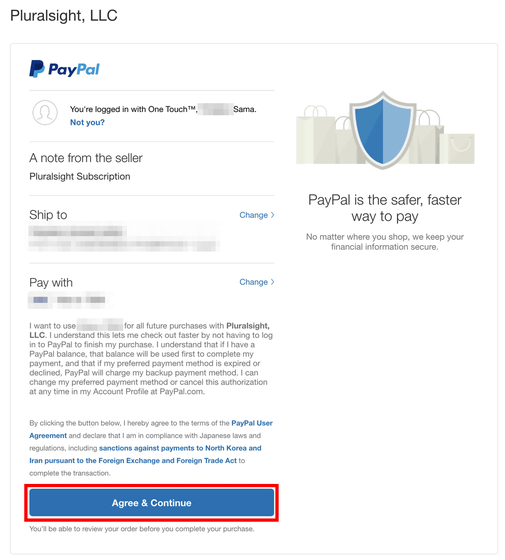Click PayPal is the safer, faster way heading

385,208
